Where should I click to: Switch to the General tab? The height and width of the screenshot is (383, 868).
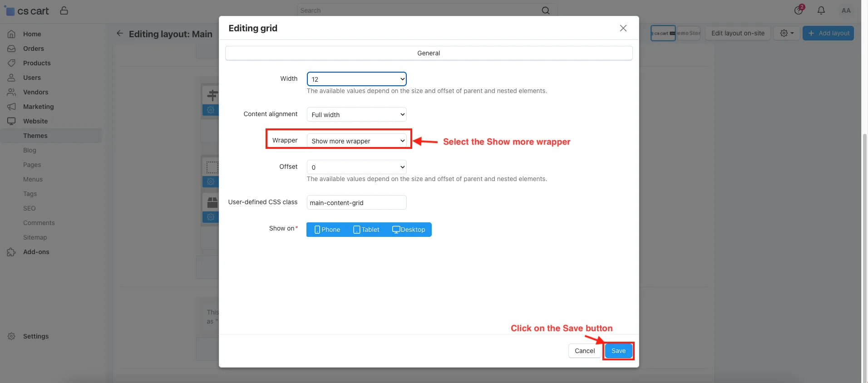pyautogui.click(x=429, y=53)
